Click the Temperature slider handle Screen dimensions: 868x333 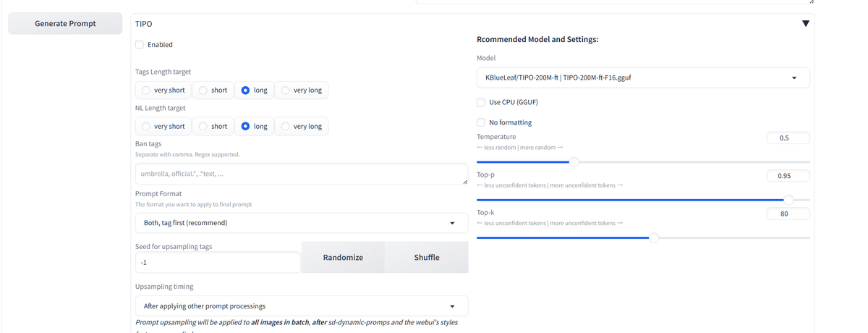pyautogui.click(x=574, y=162)
